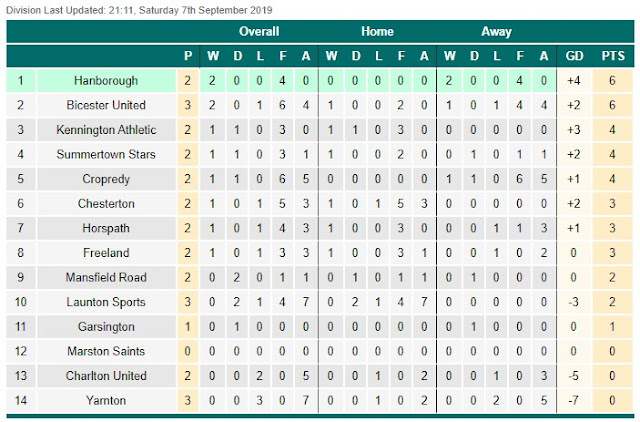Open the Garsington team entry
This screenshot has height=422, width=640.
[106, 326]
